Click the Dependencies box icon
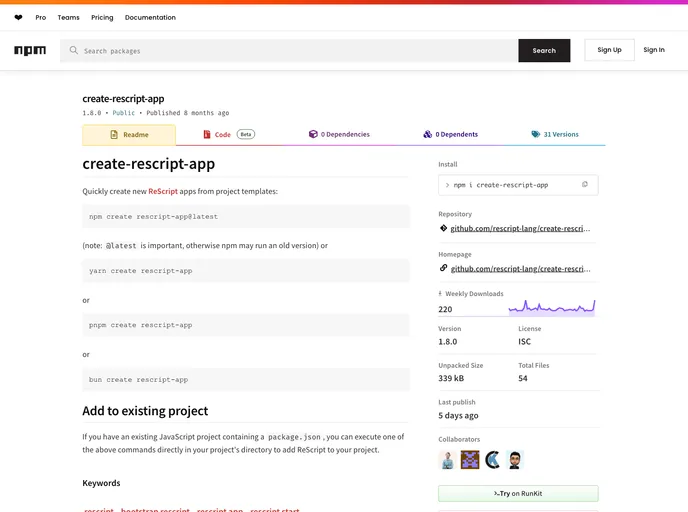Image resolution: width=688 pixels, height=512 pixels. coord(313,134)
